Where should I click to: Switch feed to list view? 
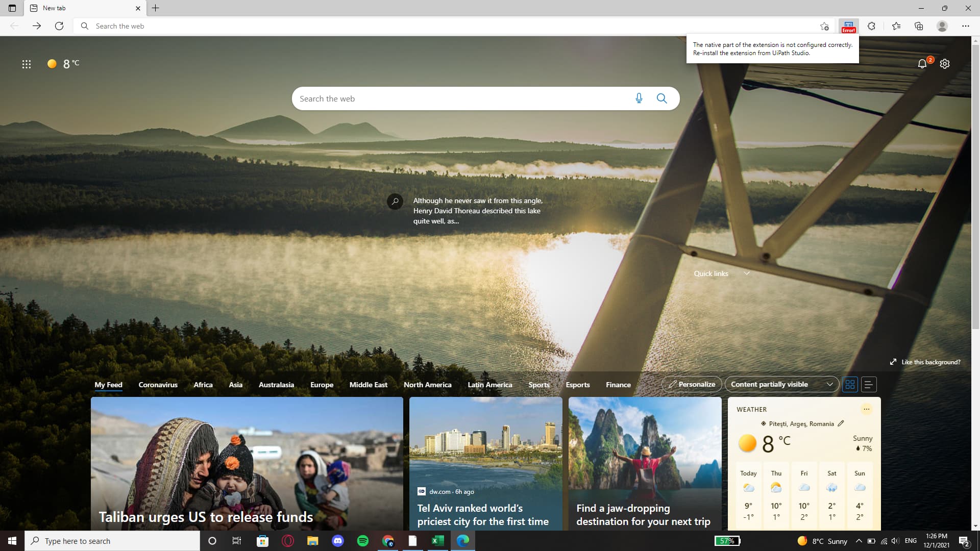click(x=869, y=385)
